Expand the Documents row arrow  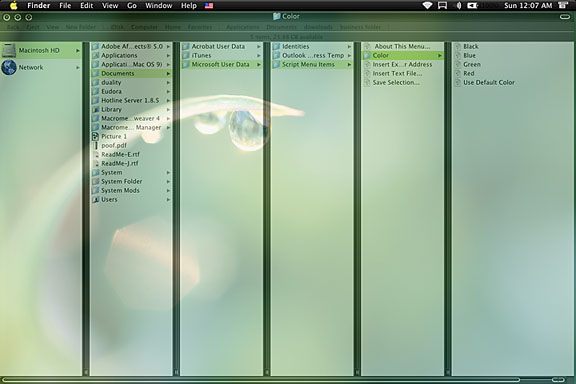click(x=168, y=74)
